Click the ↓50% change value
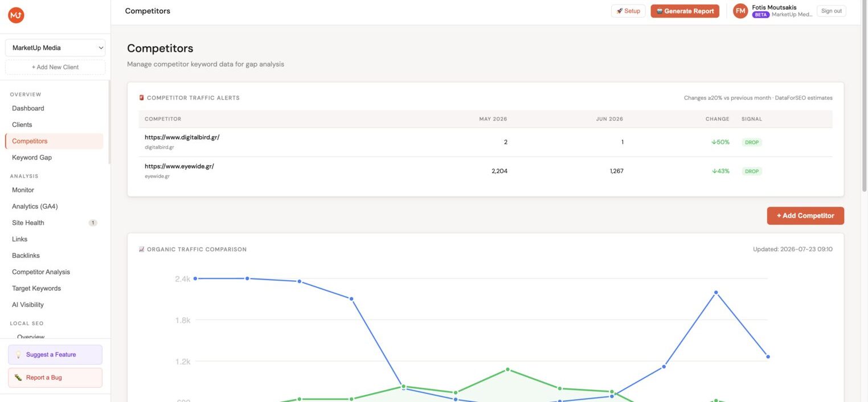The width and height of the screenshot is (868, 402). 720,142
